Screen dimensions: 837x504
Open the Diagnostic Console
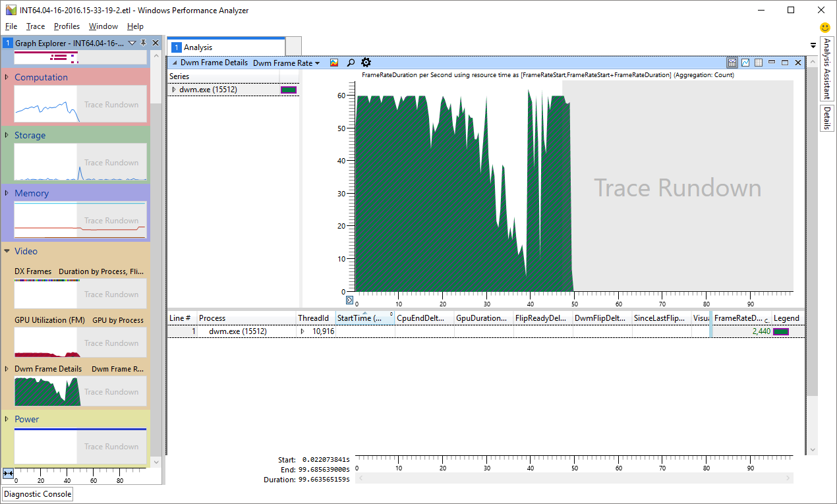click(38, 494)
